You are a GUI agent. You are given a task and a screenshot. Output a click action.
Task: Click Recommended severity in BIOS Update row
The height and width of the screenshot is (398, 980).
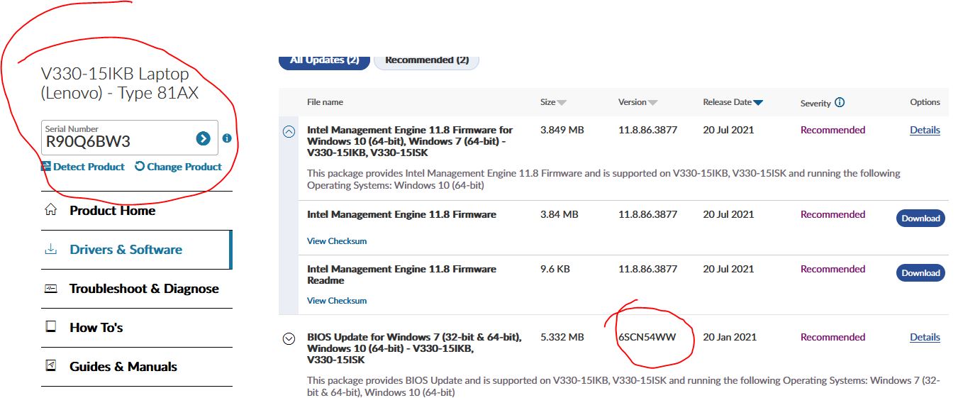[x=833, y=337]
